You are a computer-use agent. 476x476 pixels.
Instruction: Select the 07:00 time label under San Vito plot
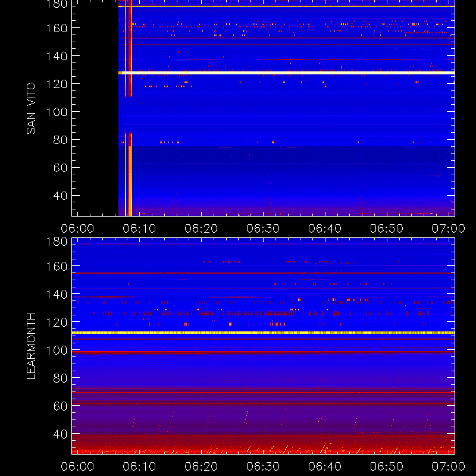coord(449,228)
